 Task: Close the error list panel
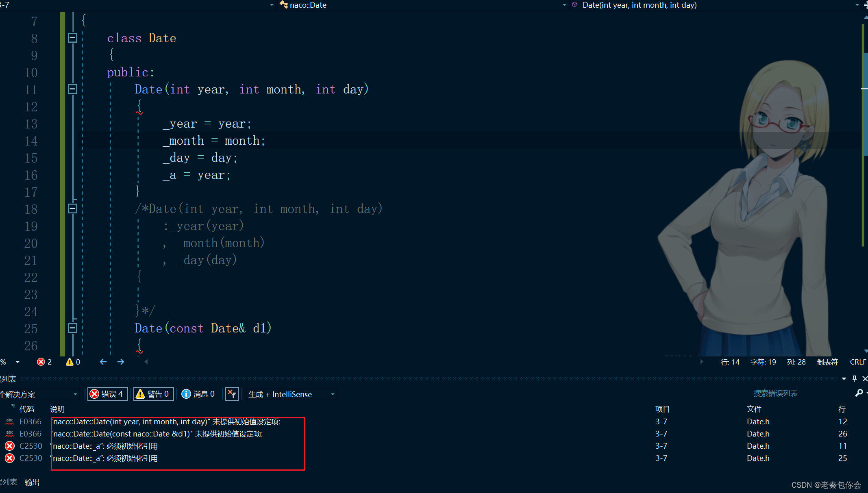tap(865, 378)
